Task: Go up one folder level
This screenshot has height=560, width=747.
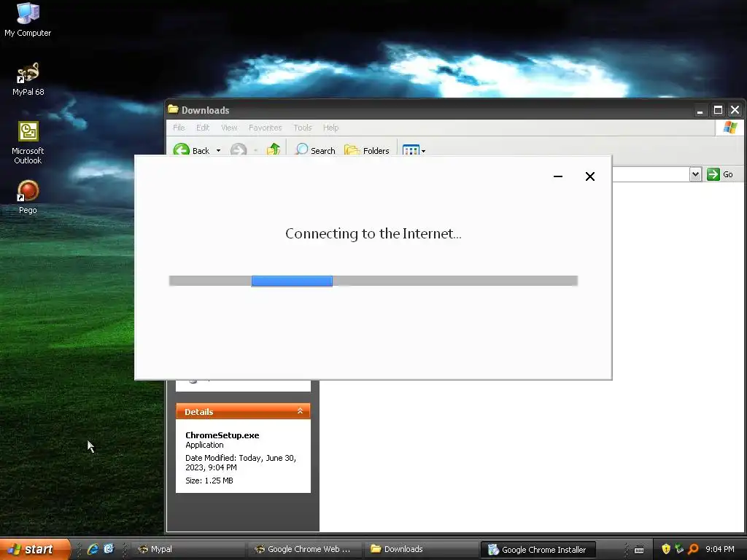Action: tap(274, 149)
